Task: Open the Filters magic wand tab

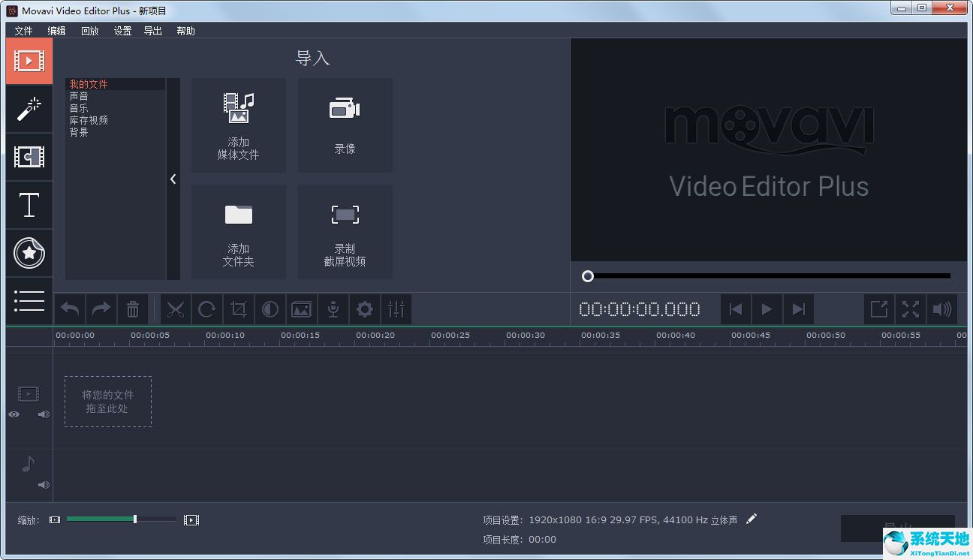Action: point(29,109)
